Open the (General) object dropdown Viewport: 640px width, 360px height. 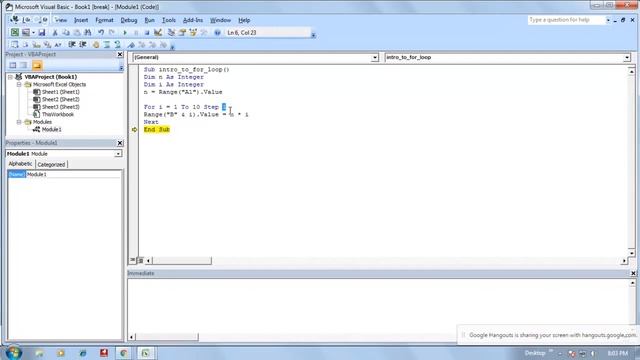[x=375, y=58]
